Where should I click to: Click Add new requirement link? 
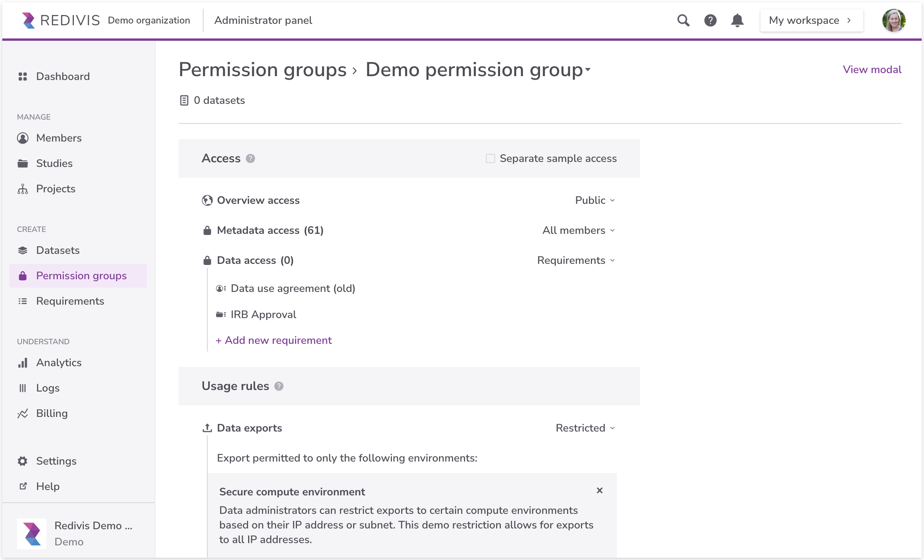point(274,340)
